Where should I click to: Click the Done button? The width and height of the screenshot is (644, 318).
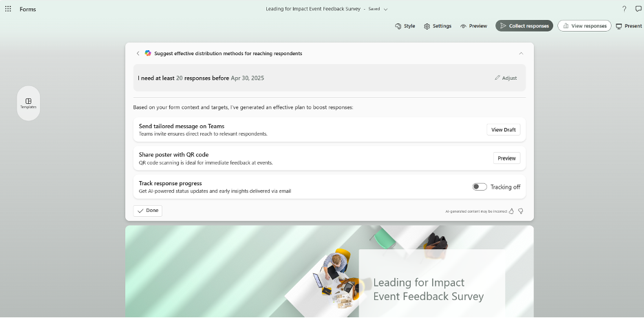148,211
